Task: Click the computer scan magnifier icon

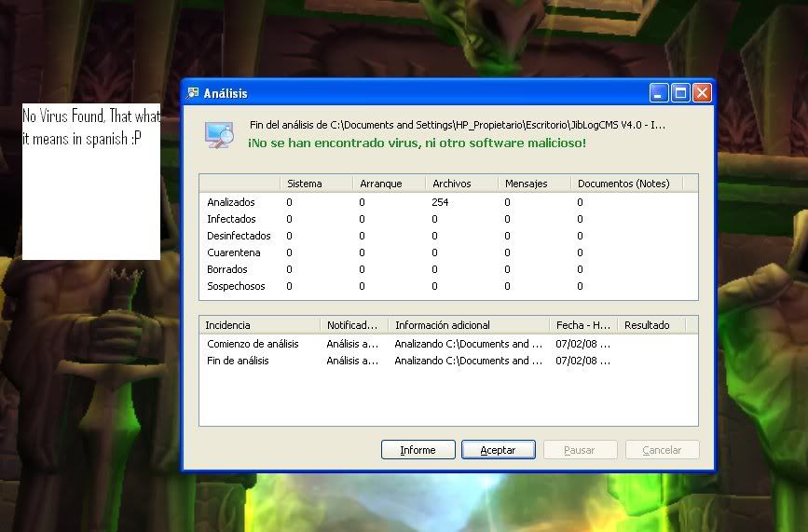Action: (x=220, y=135)
